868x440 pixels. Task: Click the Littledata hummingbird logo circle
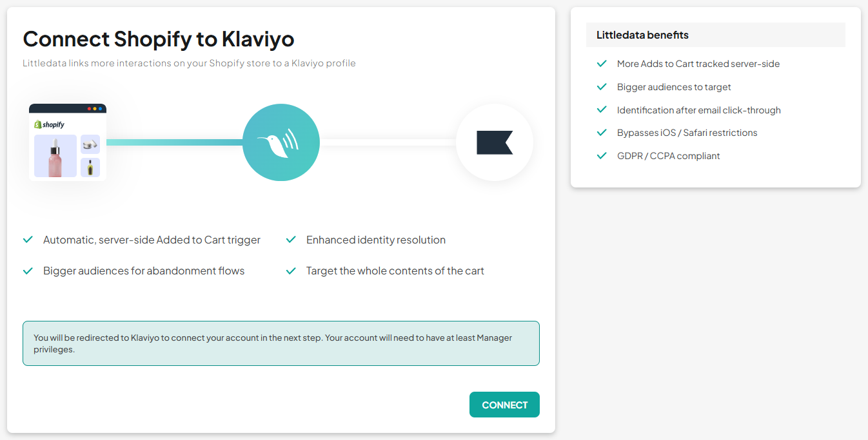[x=281, y=142]
